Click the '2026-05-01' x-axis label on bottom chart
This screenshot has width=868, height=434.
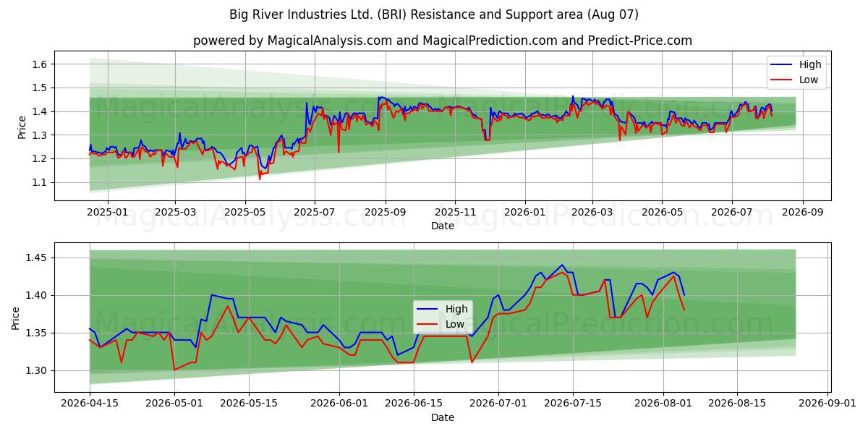pos(174,404)
